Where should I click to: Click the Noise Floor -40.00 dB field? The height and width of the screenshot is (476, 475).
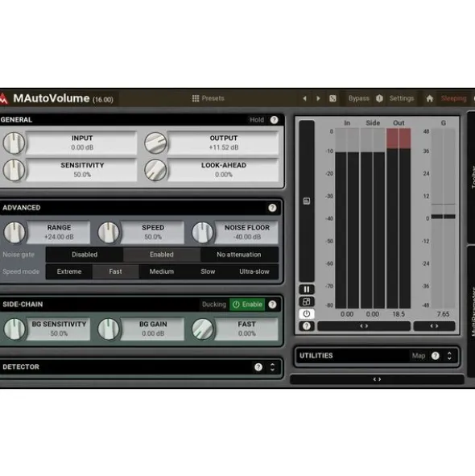click(x=246, y=233)
